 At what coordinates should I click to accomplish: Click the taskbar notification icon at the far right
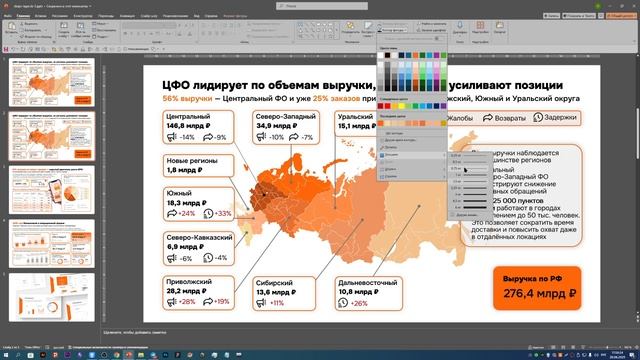[632, 355]
